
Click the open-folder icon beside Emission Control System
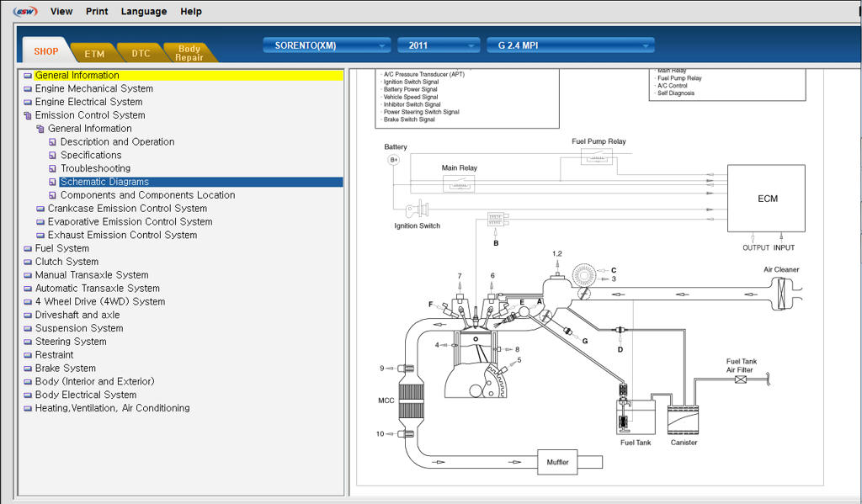tap(28, 115)
